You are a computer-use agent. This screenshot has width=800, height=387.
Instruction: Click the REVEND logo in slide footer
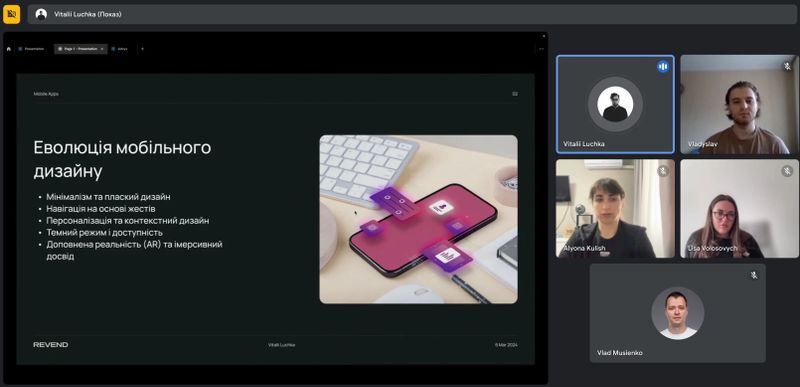tap(51, 345)
